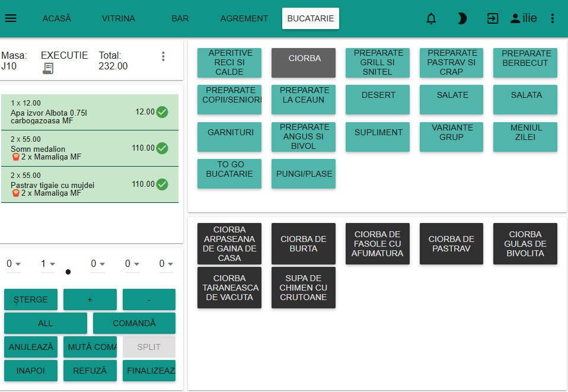Add CIORBA GULAS DE BIVOLITA
This screenshot has width=568, height=392.
(x=525, y=244)
